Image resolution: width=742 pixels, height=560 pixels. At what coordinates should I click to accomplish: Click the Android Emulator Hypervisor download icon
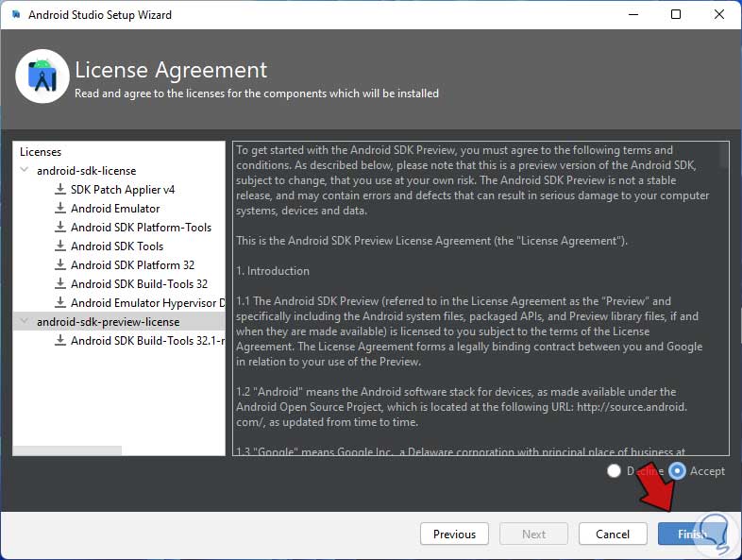tap(60, 302)
